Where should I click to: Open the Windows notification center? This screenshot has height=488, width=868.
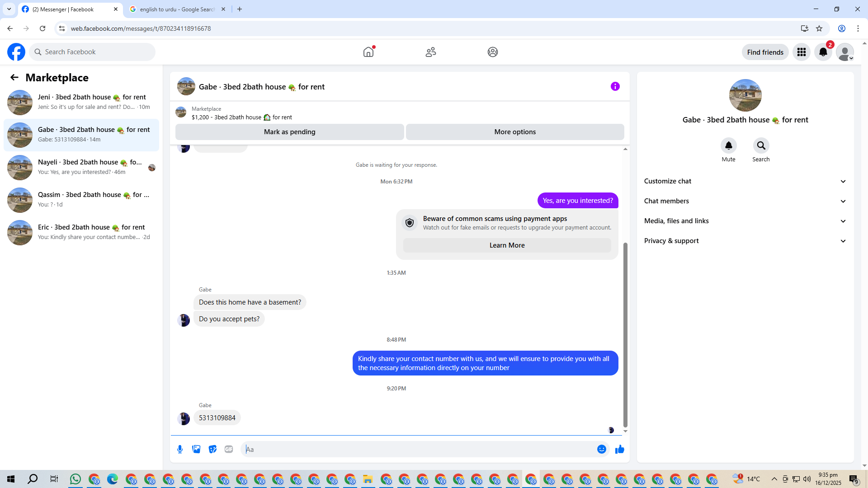(854, 479)
